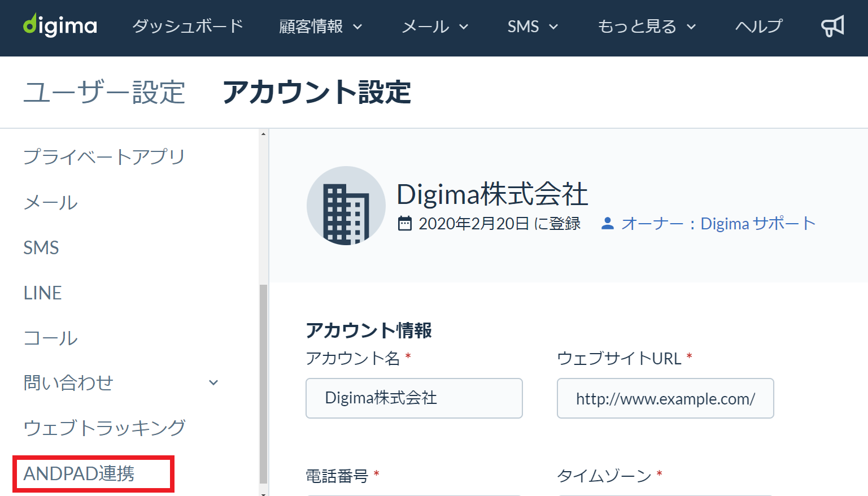
Task: Open ANDPAD連携 in the sidebar
Action: (x=79, y=473)
